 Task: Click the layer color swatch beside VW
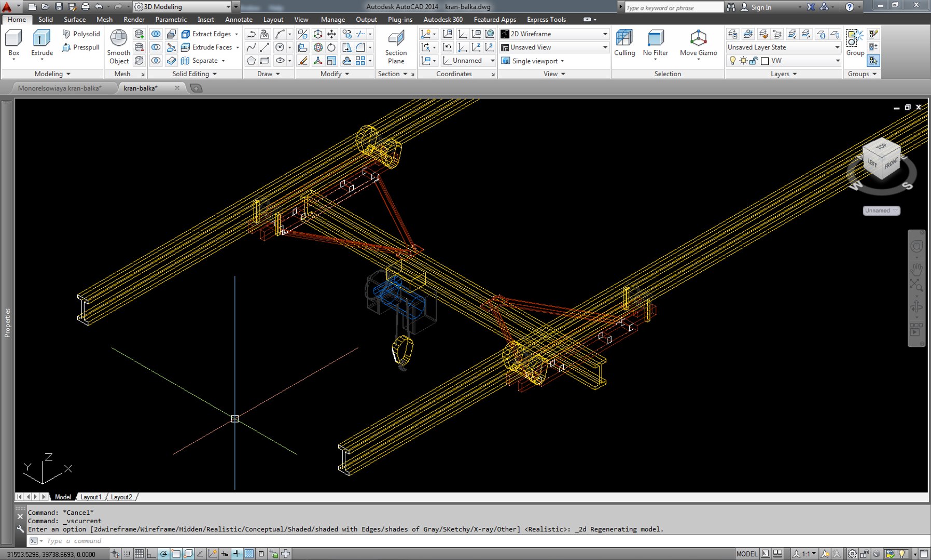[765, 61]
